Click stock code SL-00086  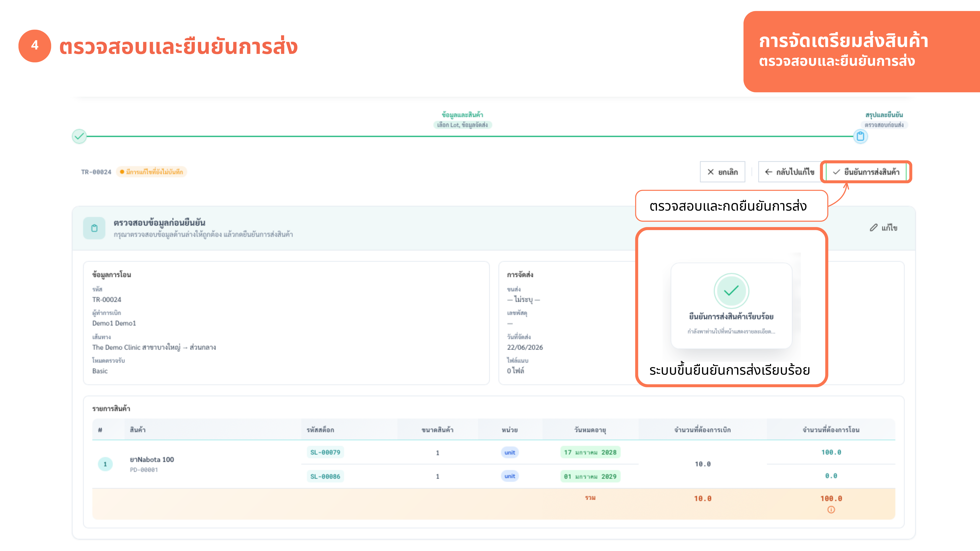click(325, 476)
